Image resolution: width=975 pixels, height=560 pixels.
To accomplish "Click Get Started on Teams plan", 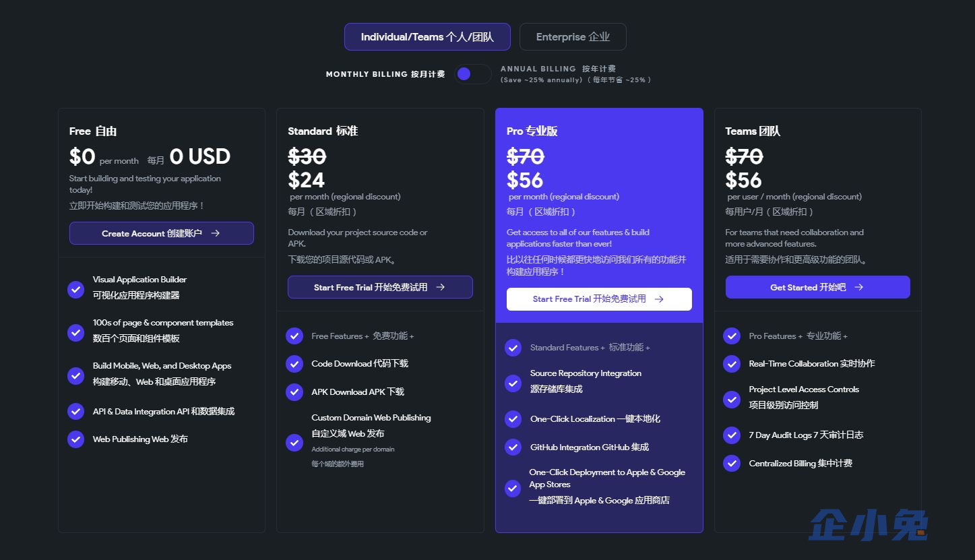I will tap(818, 287).
